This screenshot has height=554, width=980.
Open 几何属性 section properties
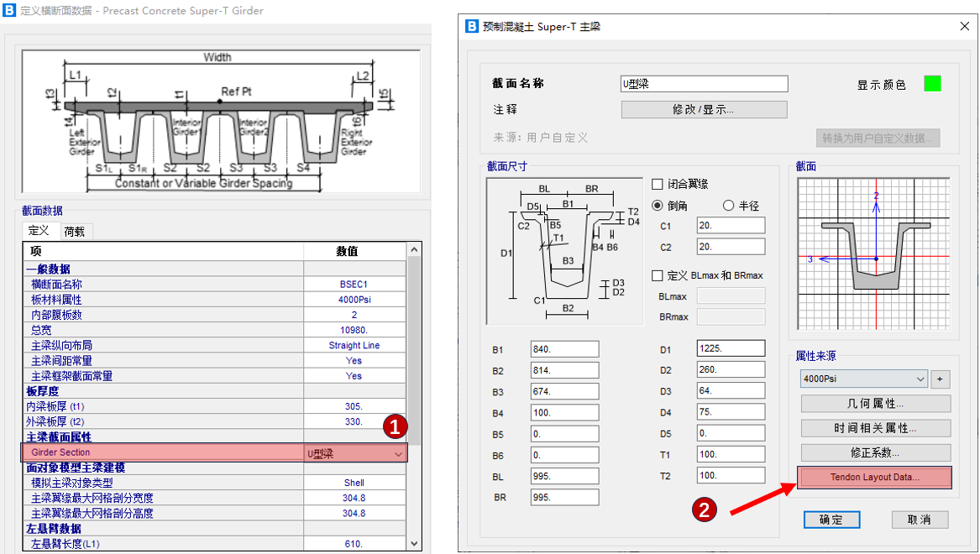click(x=874, y=404)
